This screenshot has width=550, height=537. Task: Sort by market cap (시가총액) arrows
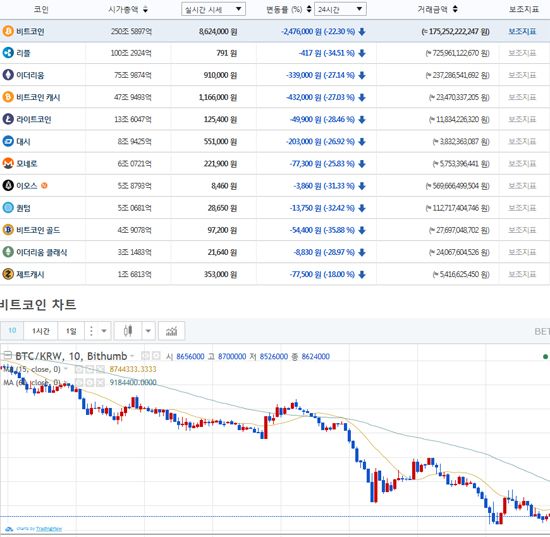[x=145, y=9]
